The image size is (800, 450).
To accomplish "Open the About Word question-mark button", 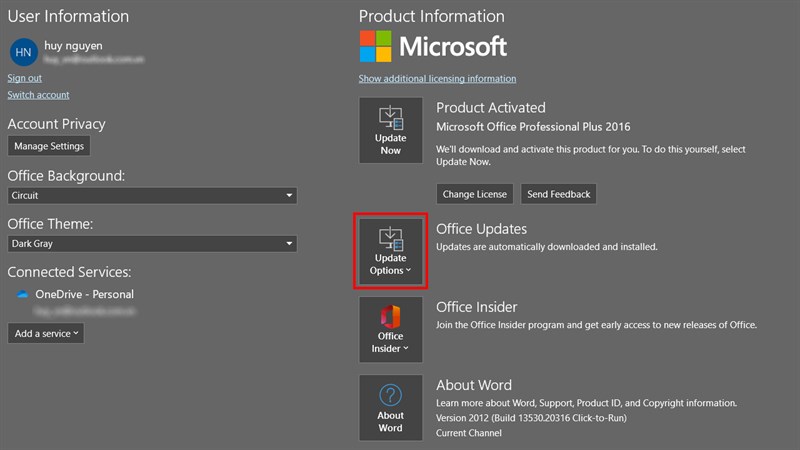I will click(391, 408).
